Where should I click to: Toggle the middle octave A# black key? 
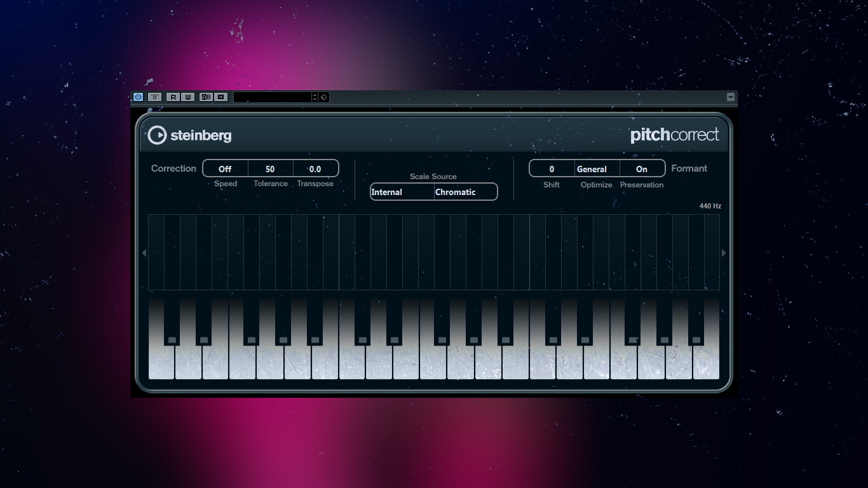tap(505, 322)
